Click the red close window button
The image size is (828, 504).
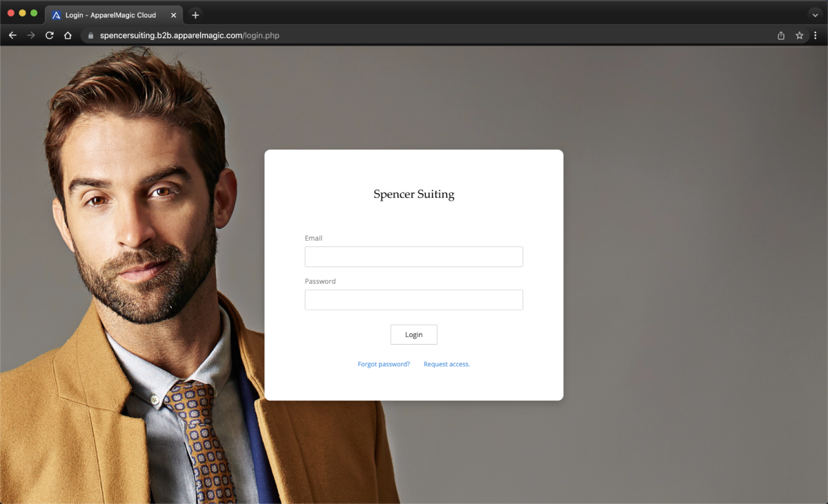point(11,13)
